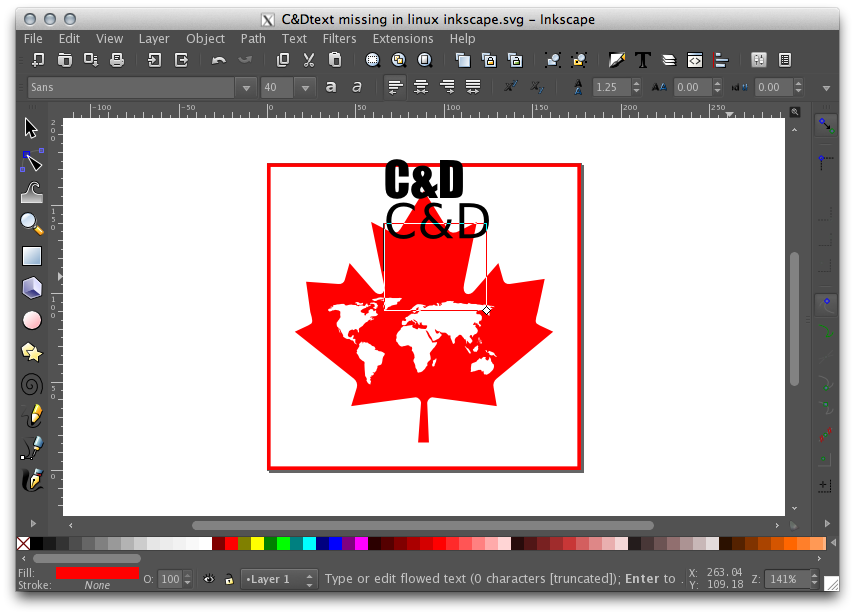Select the Node edit tool
Viewport: 855px width, 615px height.
[32, 160]
